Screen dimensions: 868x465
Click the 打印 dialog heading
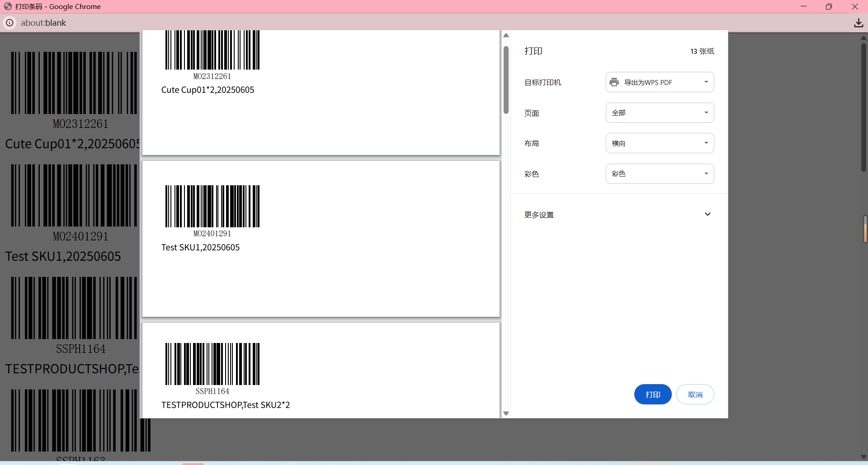pyautogui.click(x=533, y=51)
